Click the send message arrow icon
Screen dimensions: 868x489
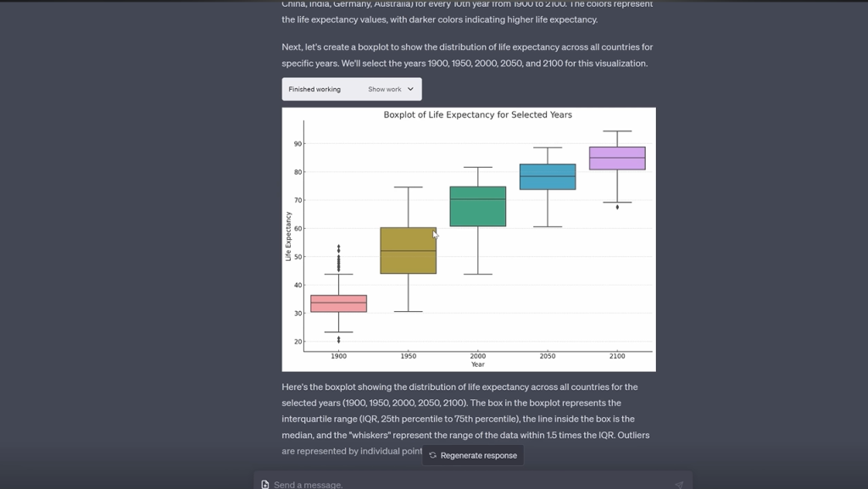679,484
